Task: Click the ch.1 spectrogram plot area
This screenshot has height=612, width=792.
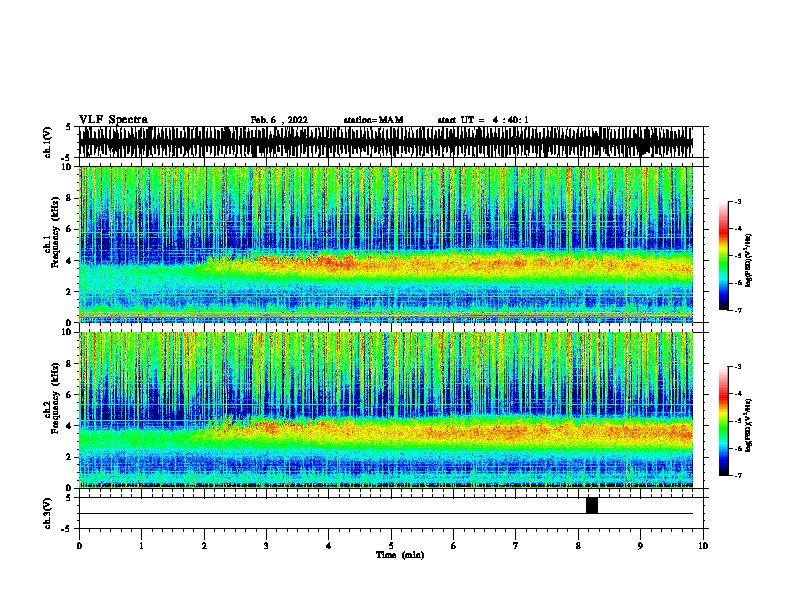Action: (386, 244)
